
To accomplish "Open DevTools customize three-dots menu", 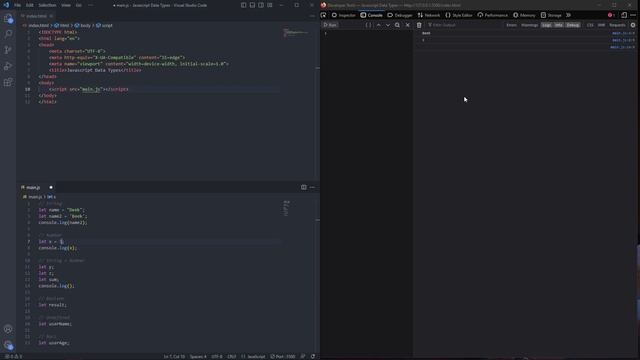I will pyautogui.click(x=633, y=15).
